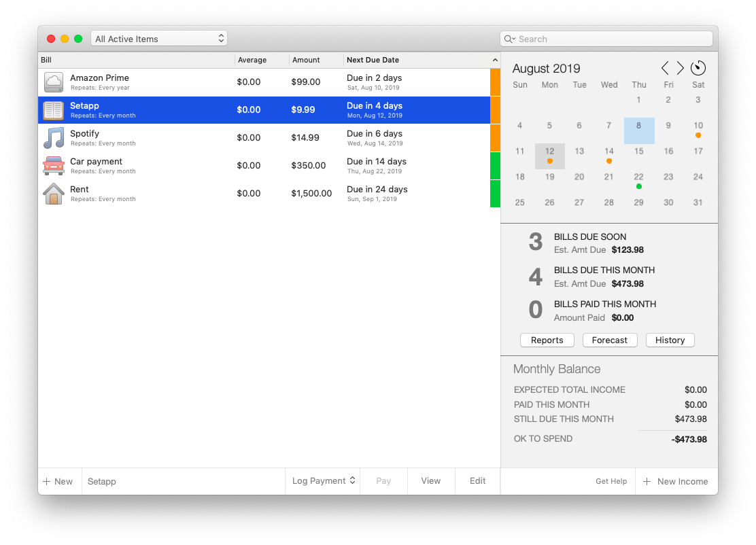Click in the Search field
The image size is (756, 545).
(606, 39)
